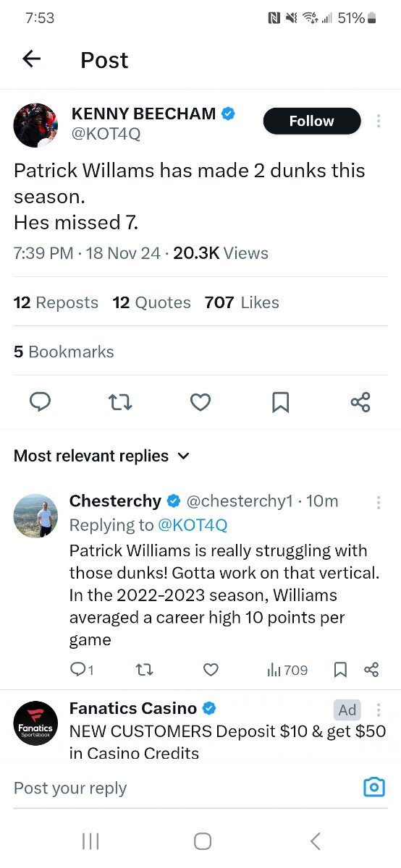Viewport: 401px width, 868px height.
Task: Share Chesterchy's reply
Action: (371, 670)
